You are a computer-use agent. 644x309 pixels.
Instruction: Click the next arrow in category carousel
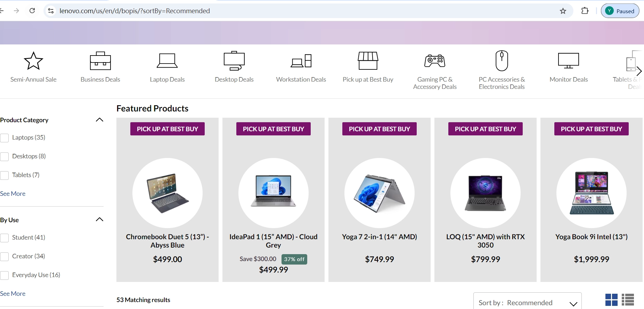tap(639, 71)
